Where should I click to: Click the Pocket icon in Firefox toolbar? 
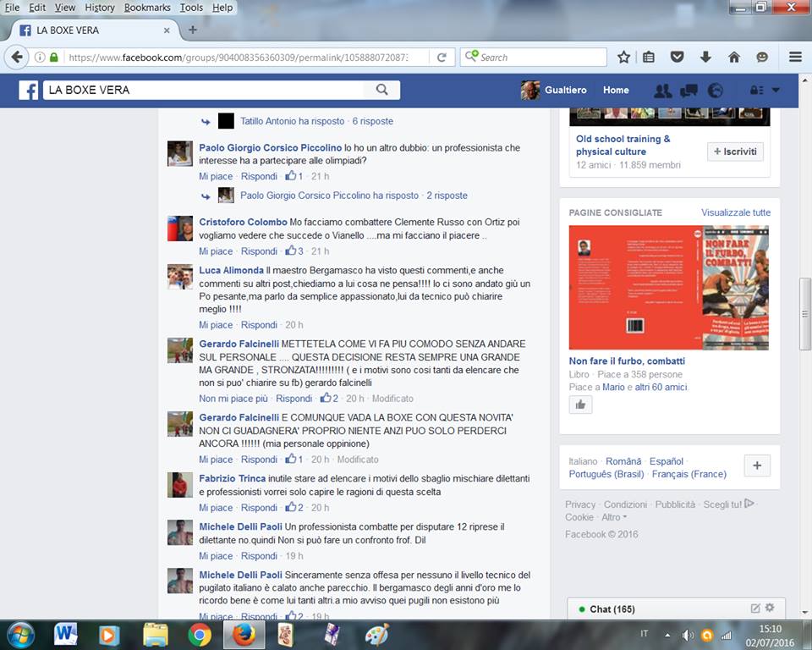point(678,58)
